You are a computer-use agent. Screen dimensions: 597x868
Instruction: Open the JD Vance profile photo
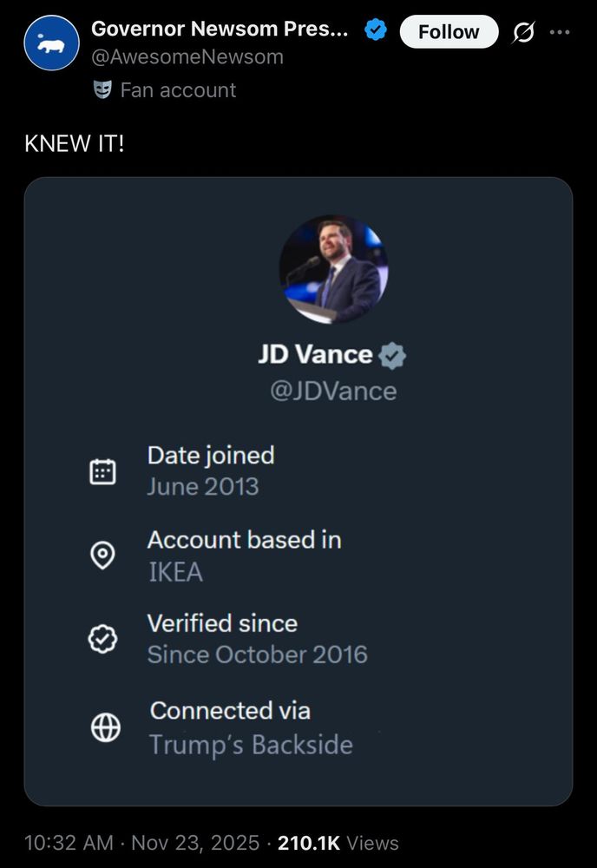tap(333, 269)
